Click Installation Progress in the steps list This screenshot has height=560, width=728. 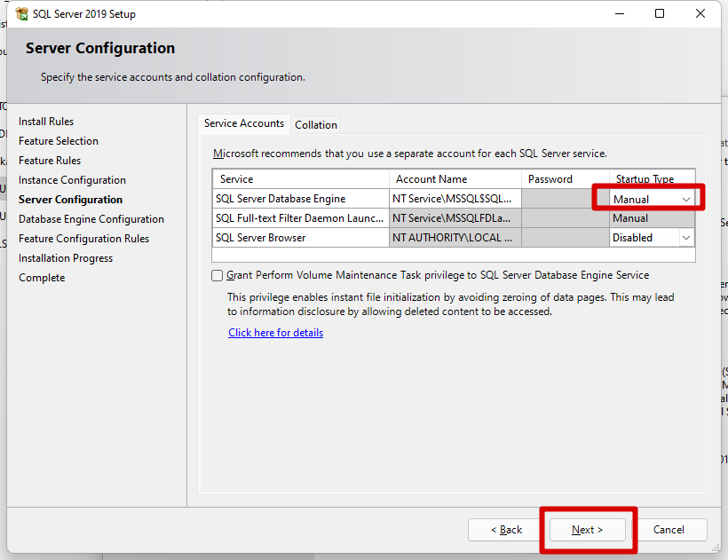[66, 258]
